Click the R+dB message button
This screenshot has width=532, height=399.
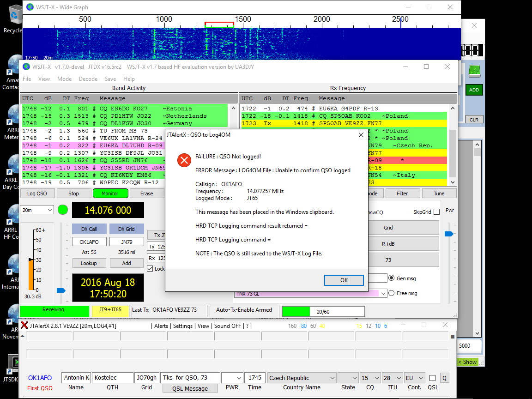403,244
